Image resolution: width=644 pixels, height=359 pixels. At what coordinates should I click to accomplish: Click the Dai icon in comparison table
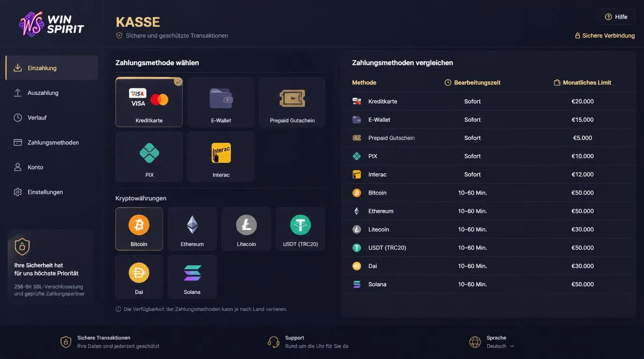tap(357, 266)
